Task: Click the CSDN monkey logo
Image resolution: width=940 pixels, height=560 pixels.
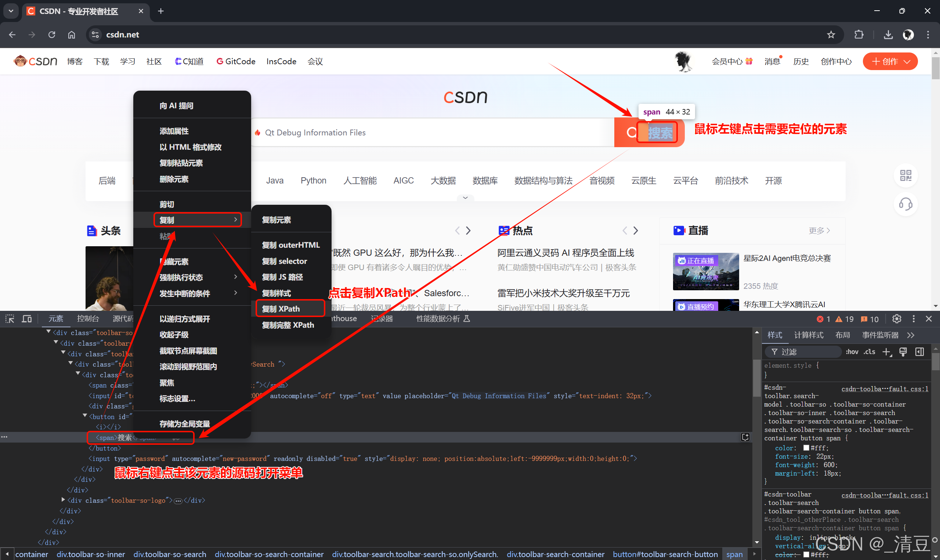Action: pos(35,61)
